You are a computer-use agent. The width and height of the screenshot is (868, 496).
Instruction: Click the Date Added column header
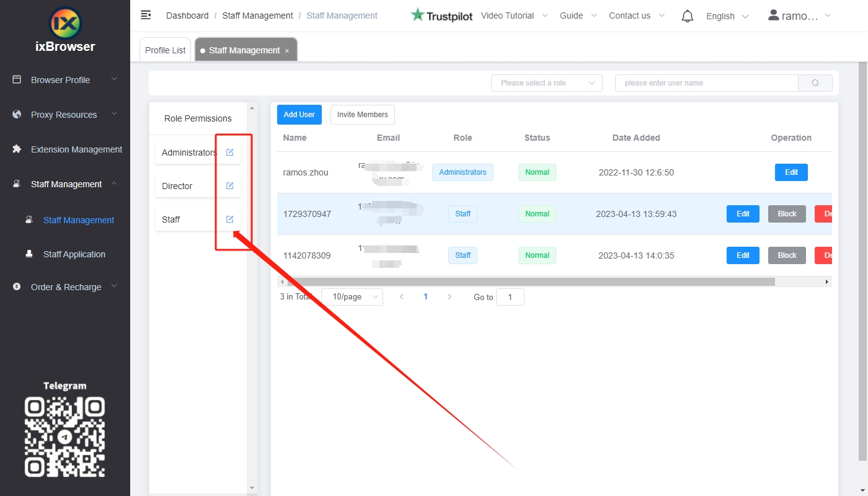(636, 138)
